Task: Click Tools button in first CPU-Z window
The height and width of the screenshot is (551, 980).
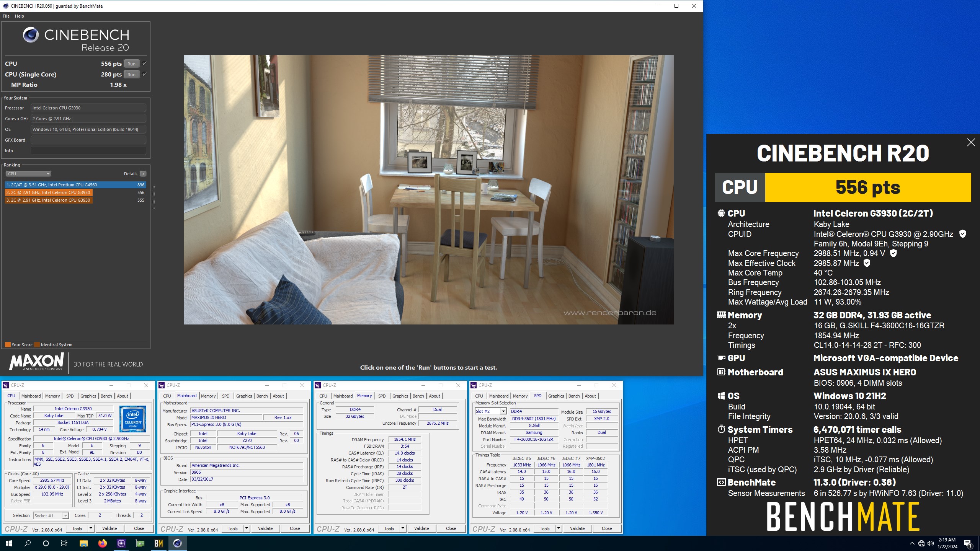Action: click(x=77, y=528)
